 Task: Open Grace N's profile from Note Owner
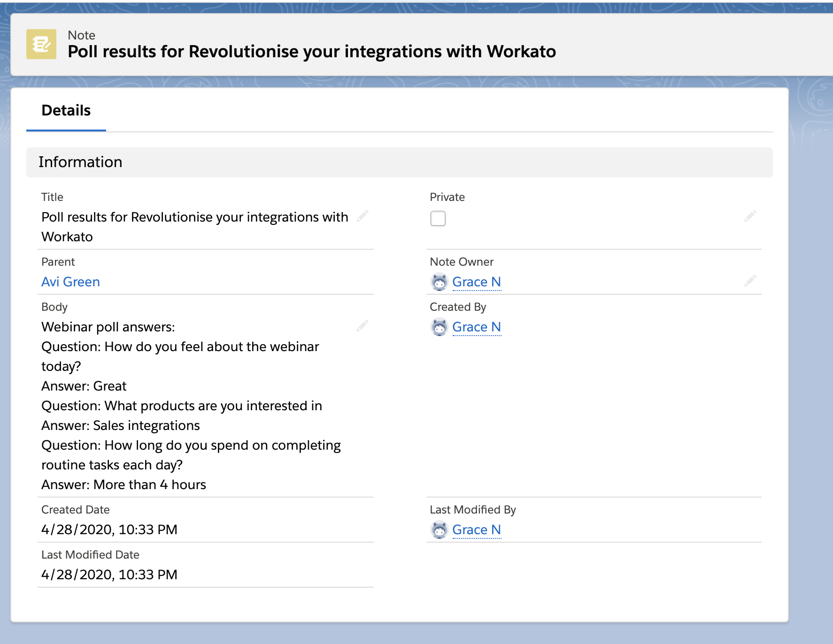tap(476, 282)
